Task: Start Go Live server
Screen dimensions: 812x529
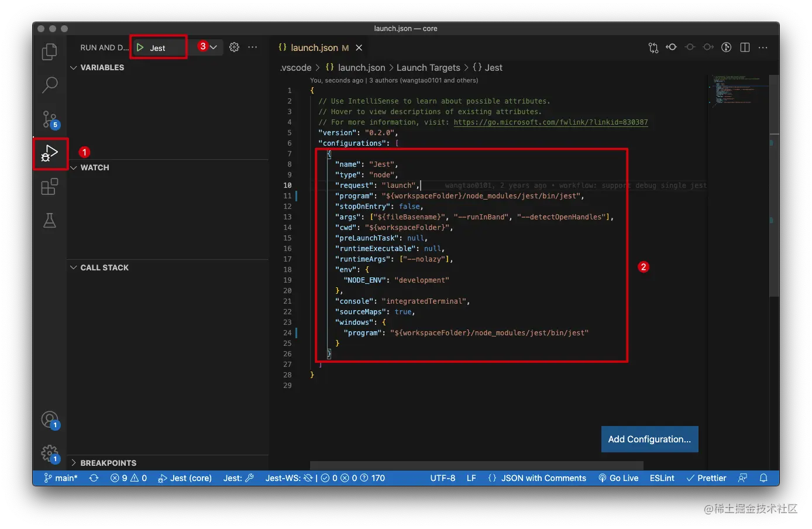Action: (618, 478)
